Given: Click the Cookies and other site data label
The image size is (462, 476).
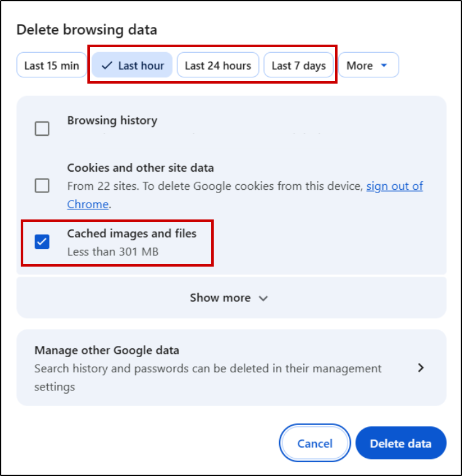Looking at the screenshot, I should [x=141, y=168].
